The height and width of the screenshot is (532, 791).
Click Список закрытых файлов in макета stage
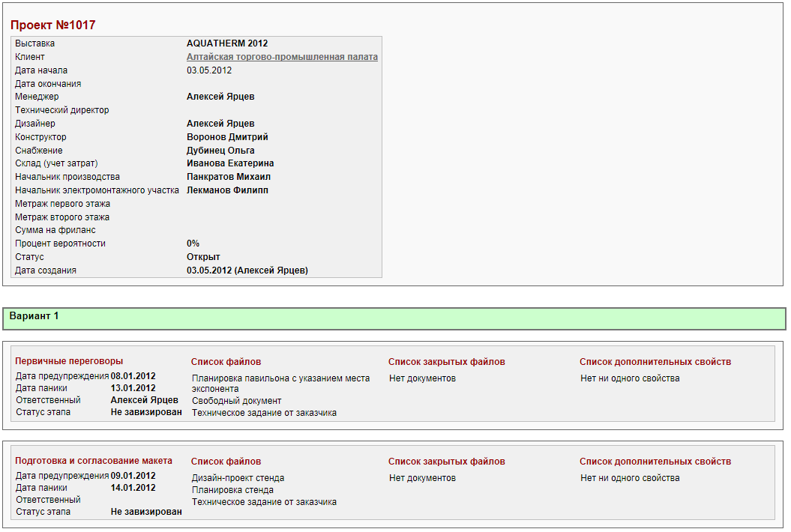pyautogui.click(x=446, y=462)
